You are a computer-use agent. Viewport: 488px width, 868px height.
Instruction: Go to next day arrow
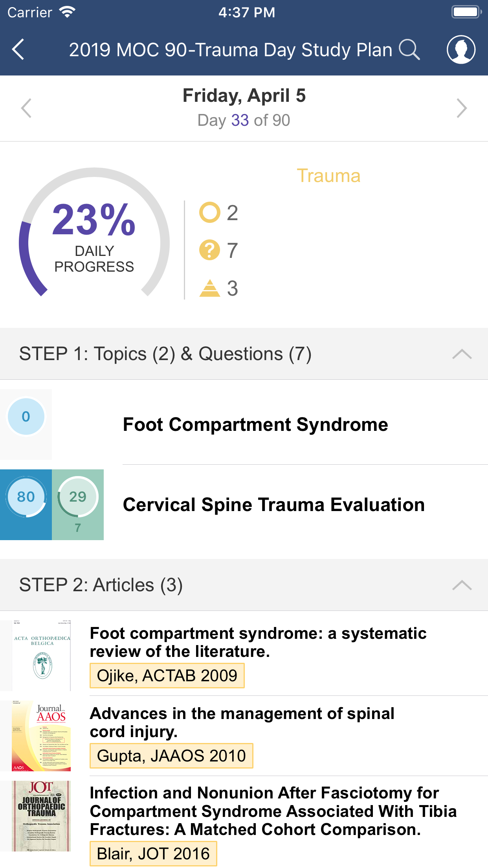click(x=462, y=108)
